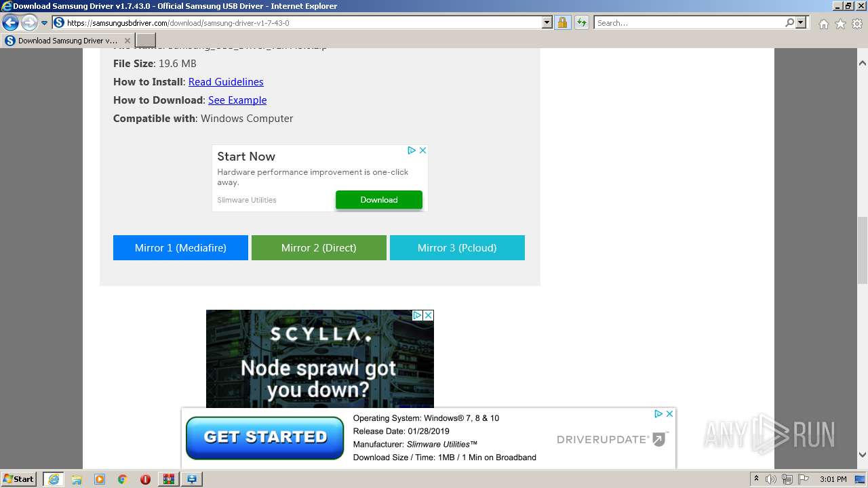The width and height of the screenshot is (868, 488).
Task: Open File Explorer folder taskbar icon
Action: click(77, 479)
